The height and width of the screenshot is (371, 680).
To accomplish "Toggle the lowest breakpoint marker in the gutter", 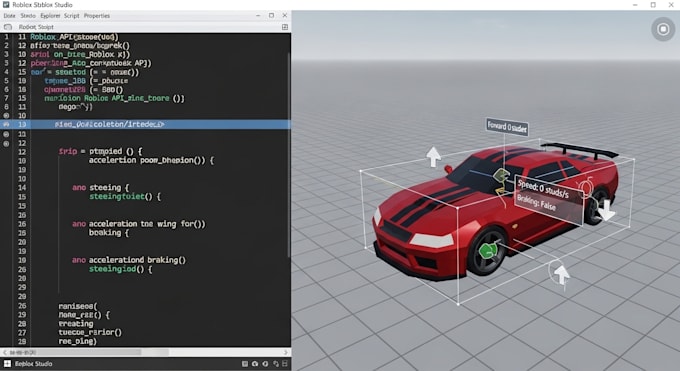I will (6, 143).
